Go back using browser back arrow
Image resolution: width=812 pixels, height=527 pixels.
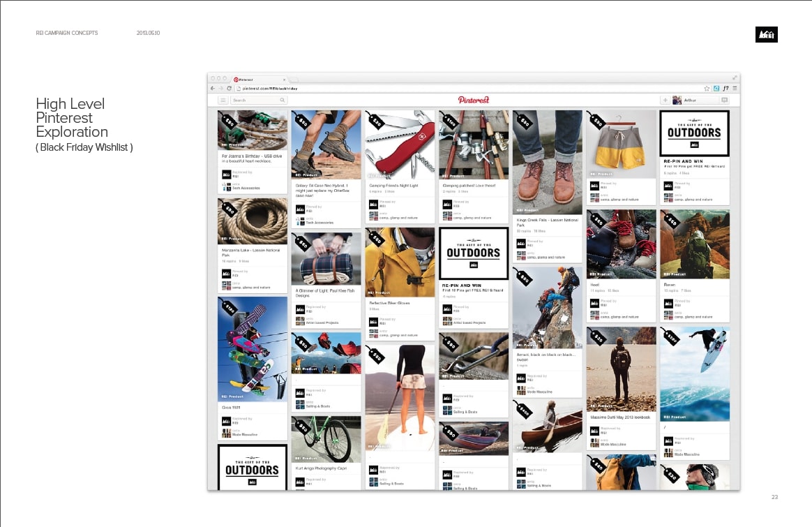pyautogui.click(x=213, y=89)
